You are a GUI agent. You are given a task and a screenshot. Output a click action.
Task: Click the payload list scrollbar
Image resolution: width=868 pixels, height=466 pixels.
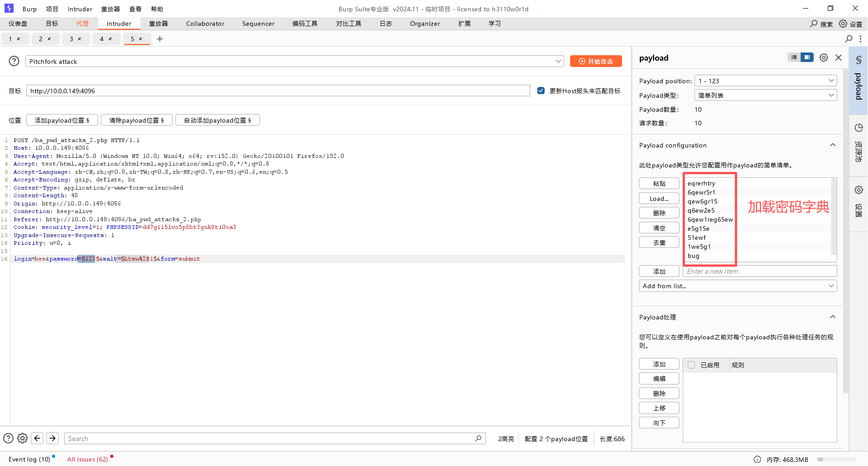coord(834,216)
